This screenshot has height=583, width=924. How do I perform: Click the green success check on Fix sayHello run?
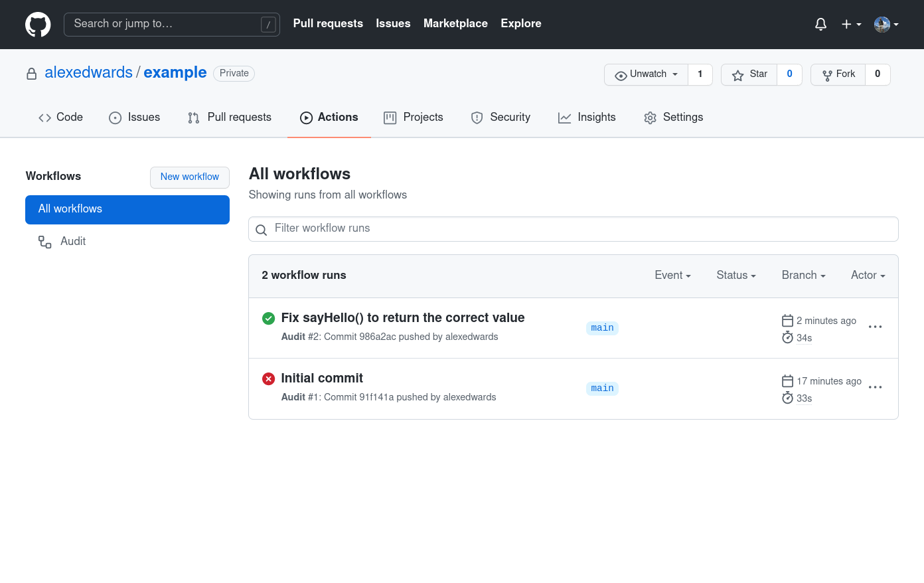point(268,319)
